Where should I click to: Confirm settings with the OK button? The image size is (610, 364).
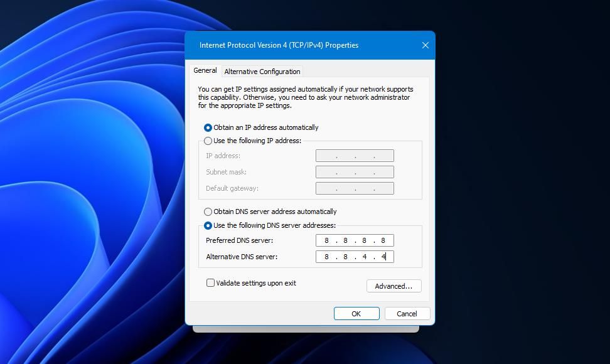[356, 313]
